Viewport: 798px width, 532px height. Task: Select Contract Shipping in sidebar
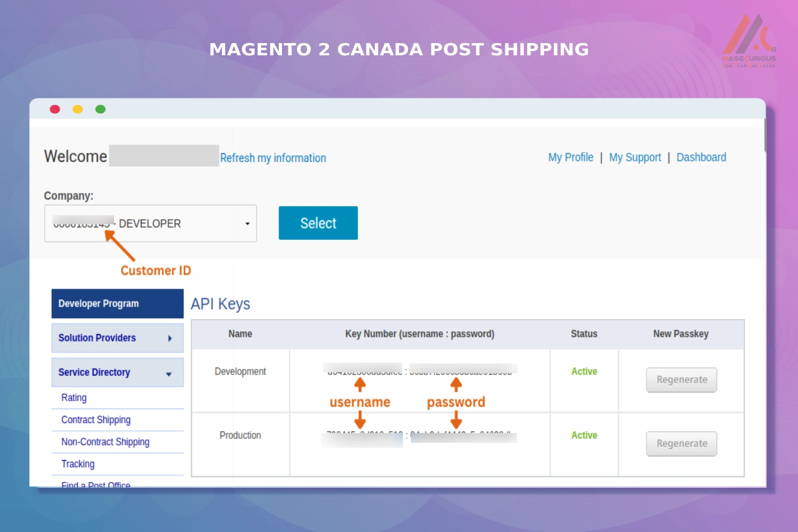click(x=96, y=420)
